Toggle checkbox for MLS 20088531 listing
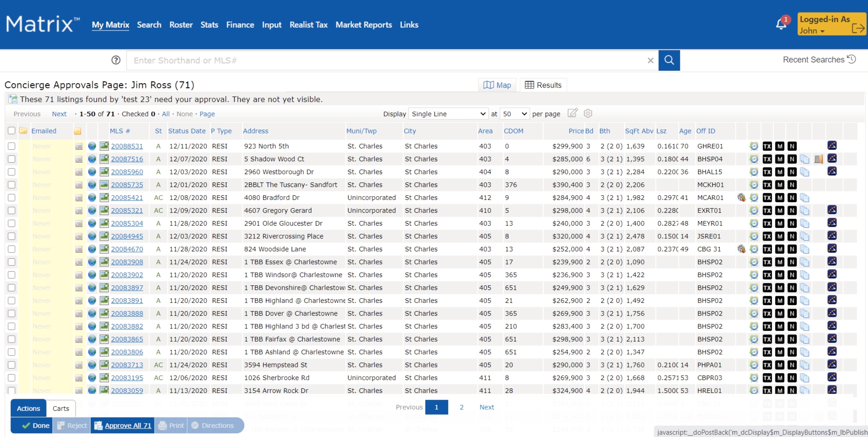 pos(12,146)
